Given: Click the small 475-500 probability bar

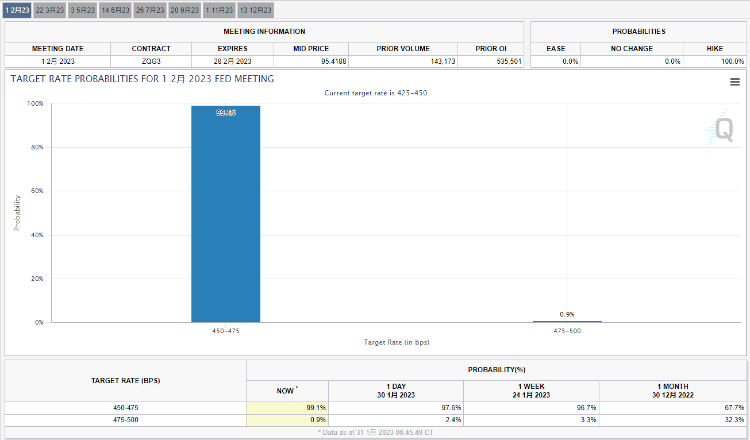Looking at the screenshot, I should pos(567,321).
